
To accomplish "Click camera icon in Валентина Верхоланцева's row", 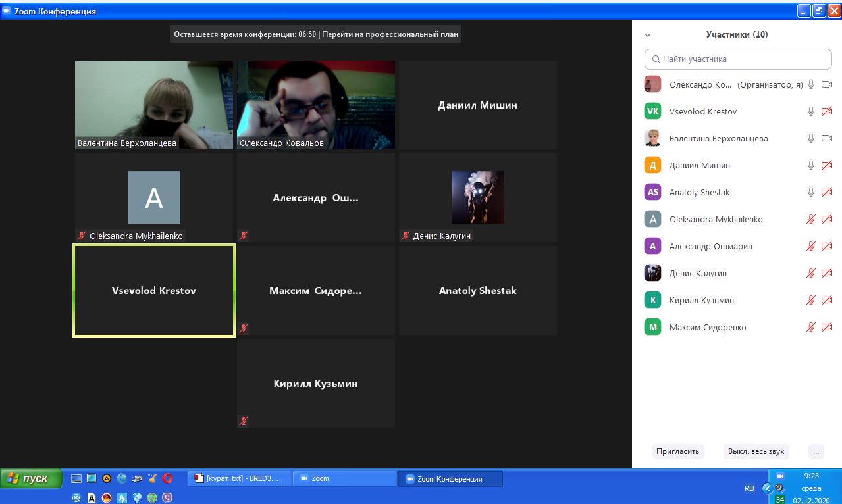I will point(827,139).
